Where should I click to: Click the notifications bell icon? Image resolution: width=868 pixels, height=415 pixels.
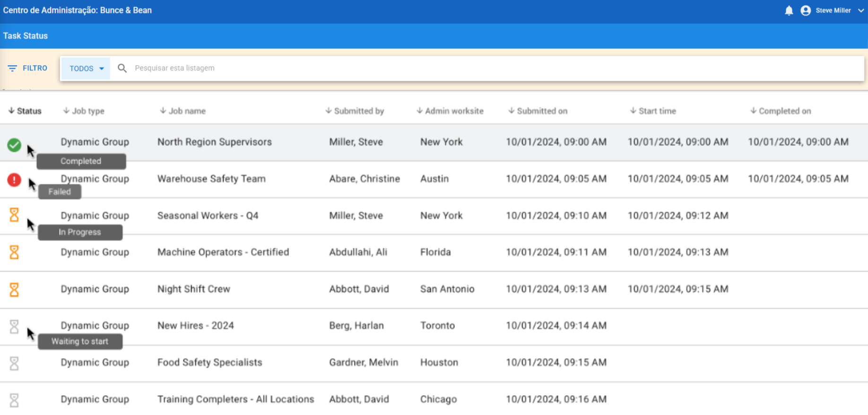coord(789,10)
